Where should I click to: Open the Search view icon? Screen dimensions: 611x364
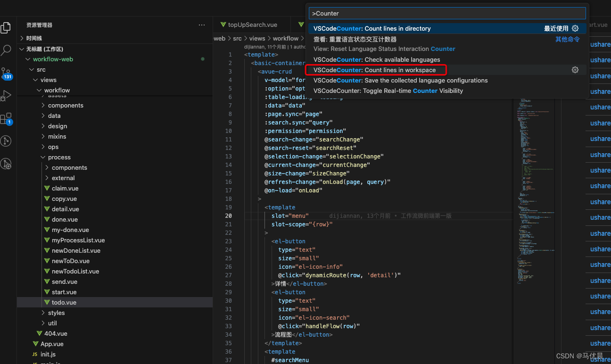coord(6,49)
